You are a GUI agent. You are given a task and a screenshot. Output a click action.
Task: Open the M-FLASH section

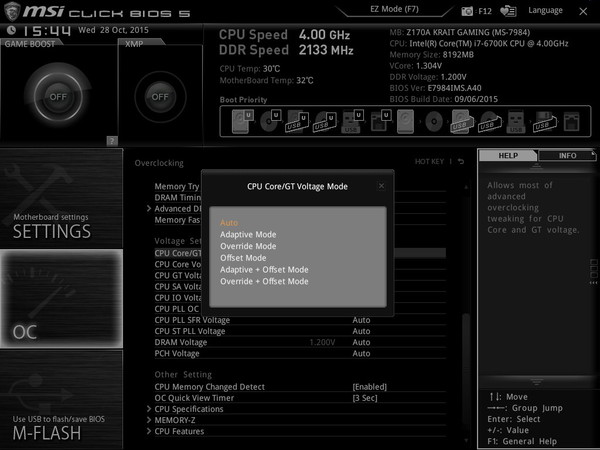61,399
